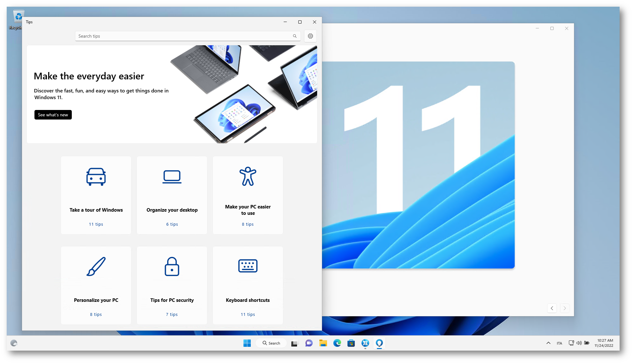Image resolution: width=633 pixels, height=364 pixels.
Task: Open network status in system tray
Action: point(571,343)
